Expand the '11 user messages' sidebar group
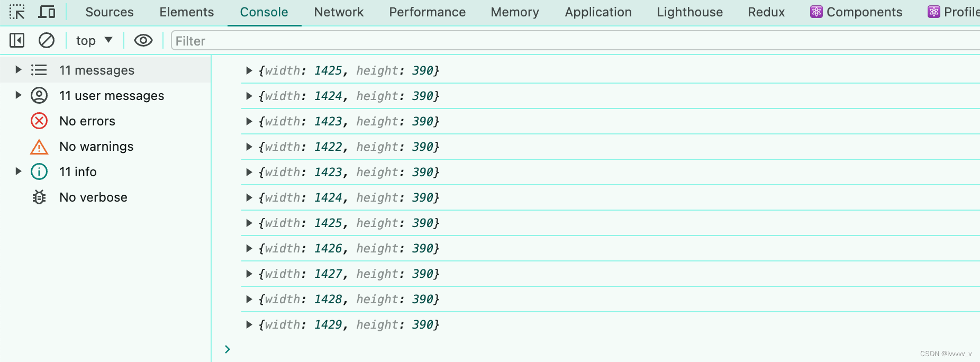The image size is (980, 362). click(x=17, y=96)
